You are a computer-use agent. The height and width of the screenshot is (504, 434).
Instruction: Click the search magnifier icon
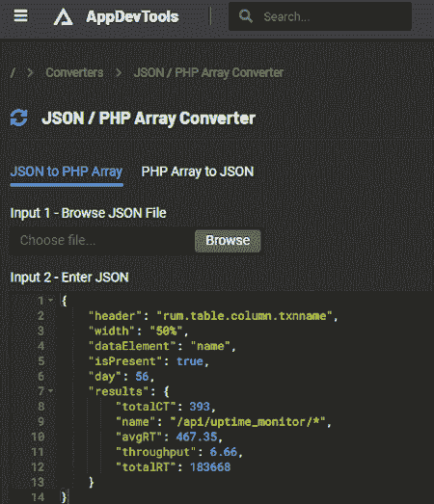point(246,16)
